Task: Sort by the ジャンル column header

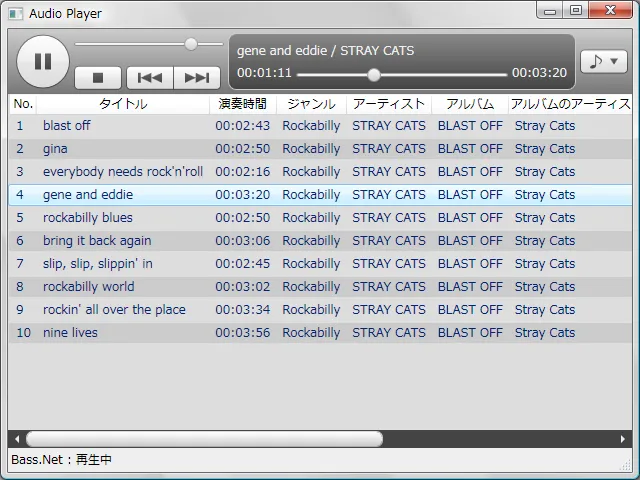Action: click(x=311, y=104)
